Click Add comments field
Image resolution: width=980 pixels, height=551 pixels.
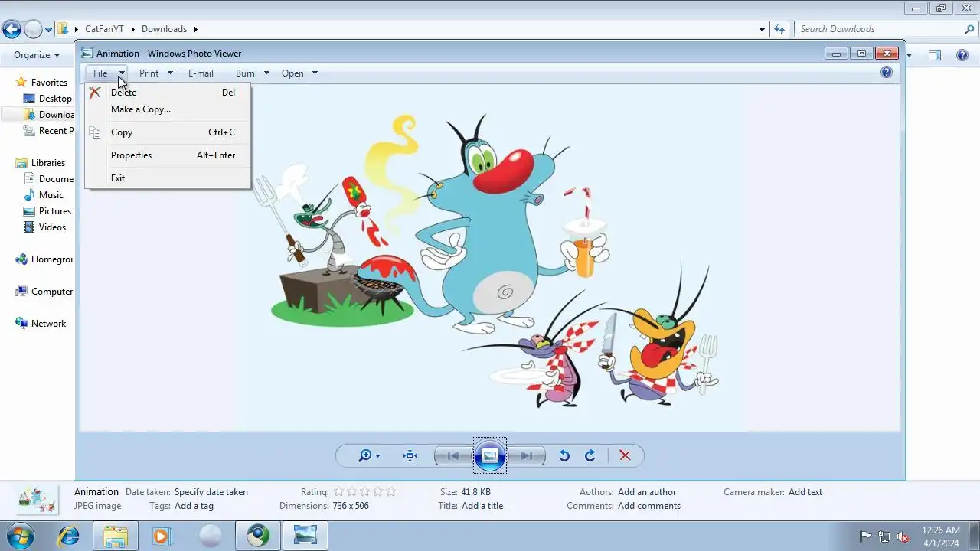pos(649,506)
